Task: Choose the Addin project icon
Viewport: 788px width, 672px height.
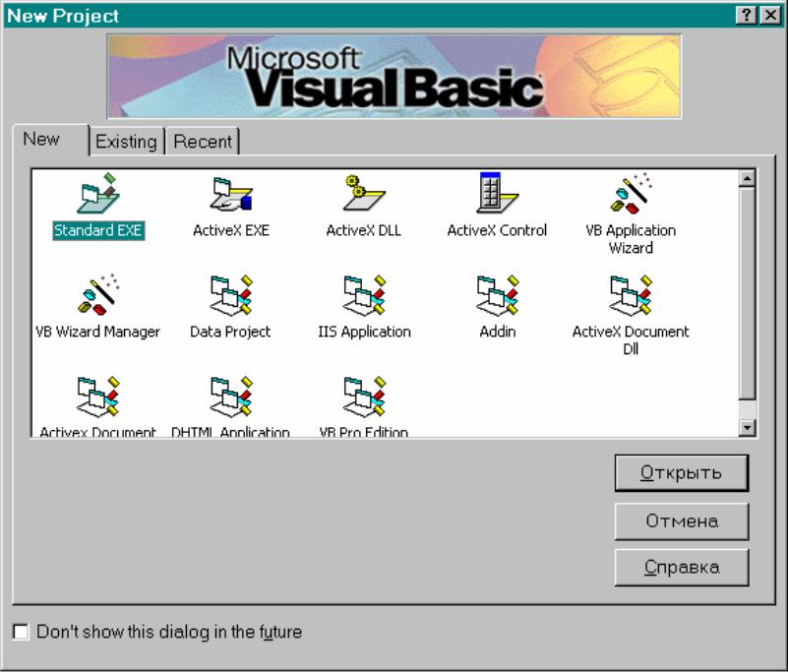Action: (498, 295)
